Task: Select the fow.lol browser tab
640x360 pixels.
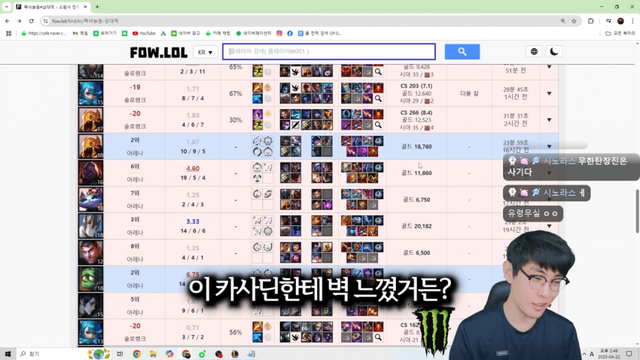Action: [51, 7]
